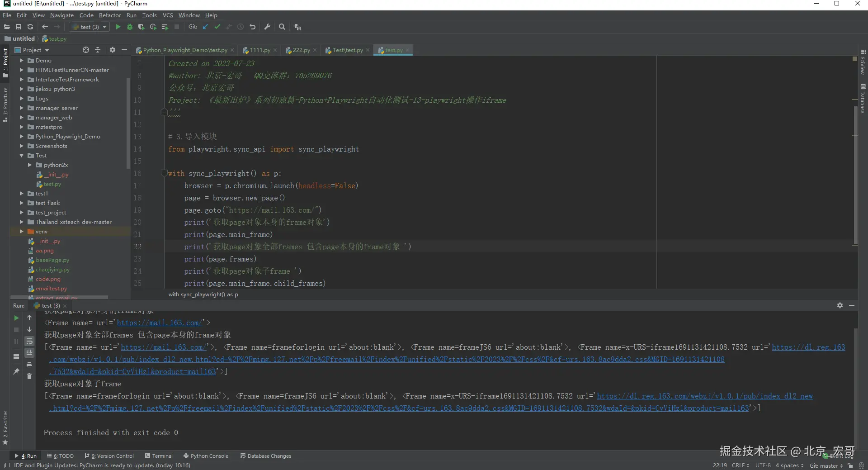Click Git update project arrow icon
The height and width of the screenshot is (470, 868).
pos(206,27)
